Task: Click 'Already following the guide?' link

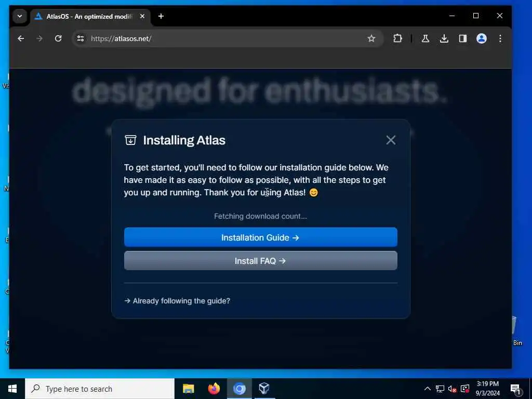Action: click(x=177, y=301)
